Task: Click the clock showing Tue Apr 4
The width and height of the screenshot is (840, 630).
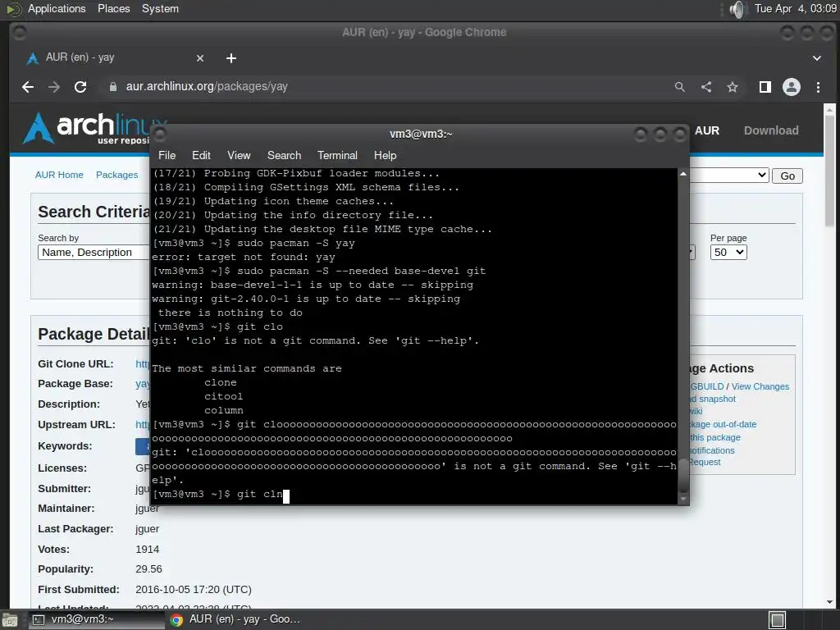Action: [796, 8]
